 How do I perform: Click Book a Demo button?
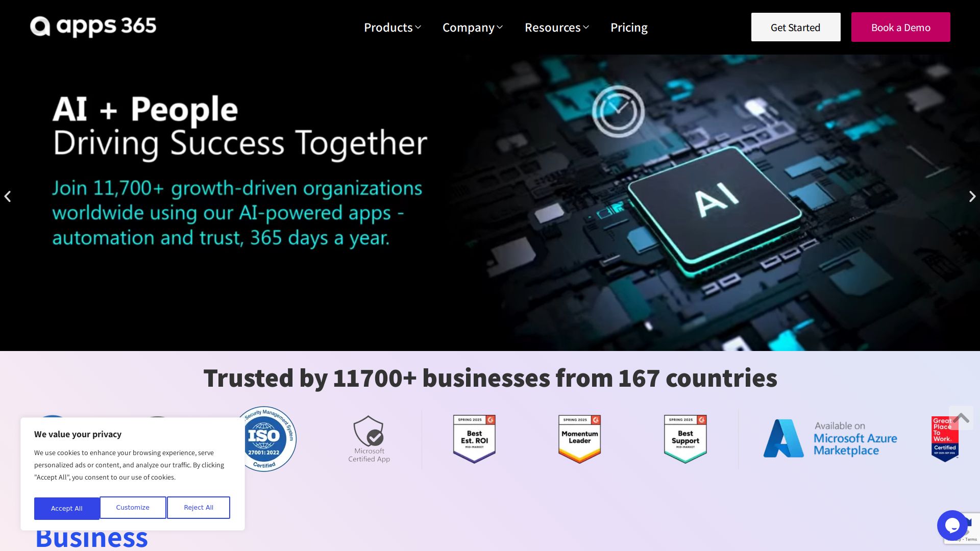901,27
